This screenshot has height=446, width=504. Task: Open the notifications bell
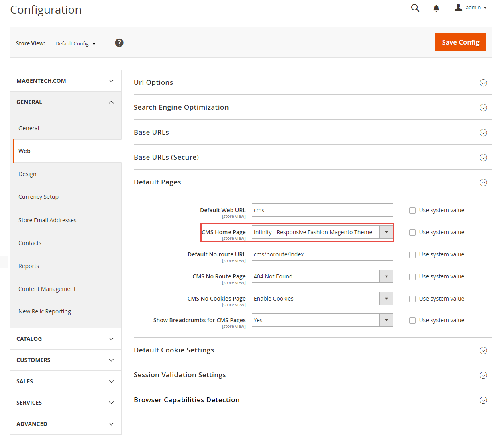click(x=436, y=8)
